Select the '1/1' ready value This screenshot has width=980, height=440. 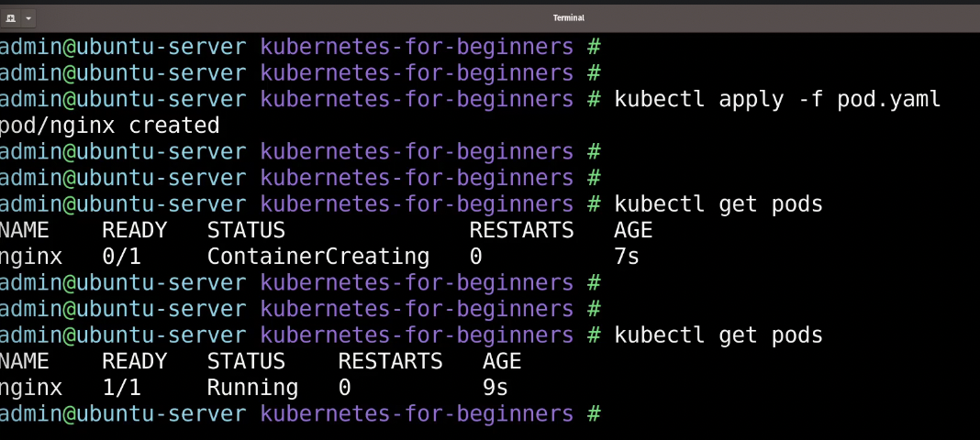pos(122,388)
